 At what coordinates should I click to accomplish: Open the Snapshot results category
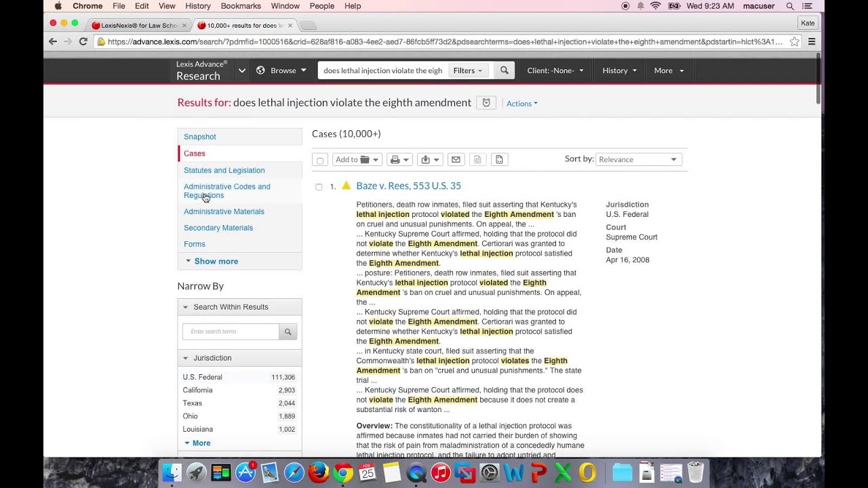pos(200,137)
